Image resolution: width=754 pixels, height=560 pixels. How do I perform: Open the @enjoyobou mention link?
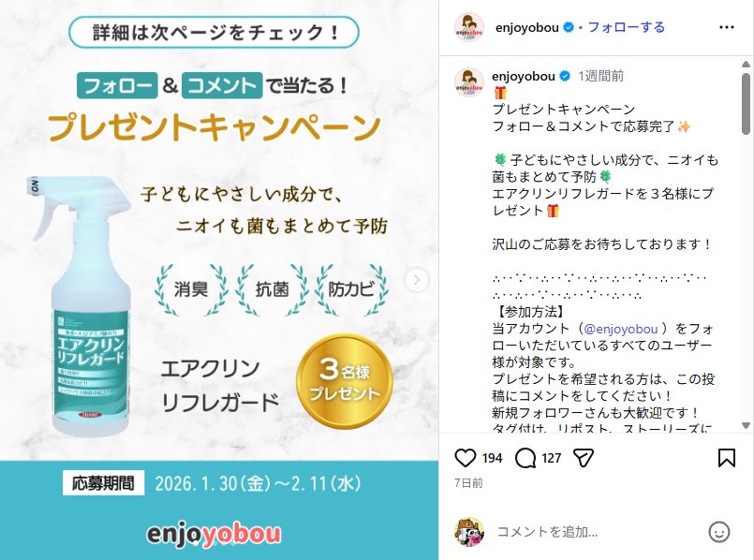pos(620,329)
